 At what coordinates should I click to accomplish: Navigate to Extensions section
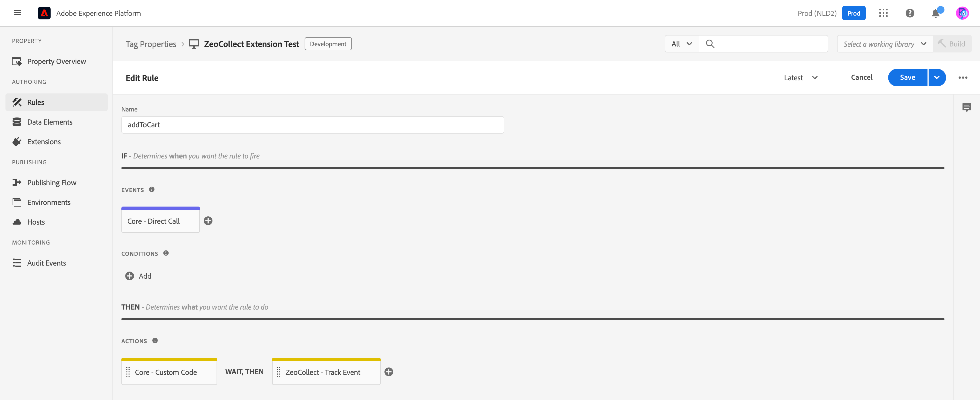(x=44, y=142)
